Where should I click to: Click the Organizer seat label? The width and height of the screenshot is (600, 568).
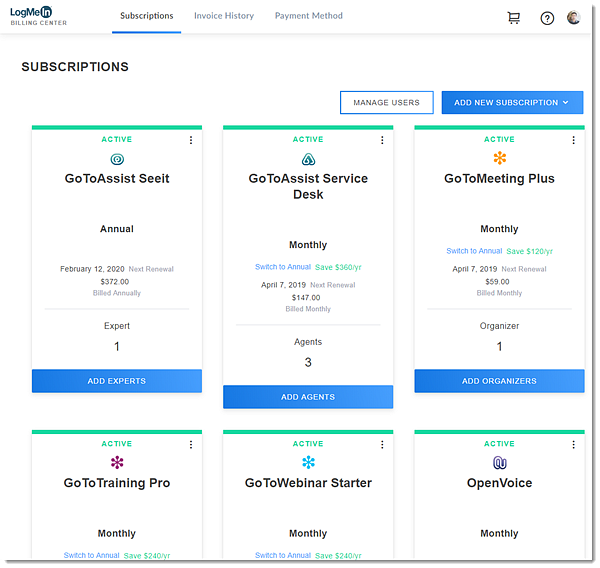[x=500, y=326]
